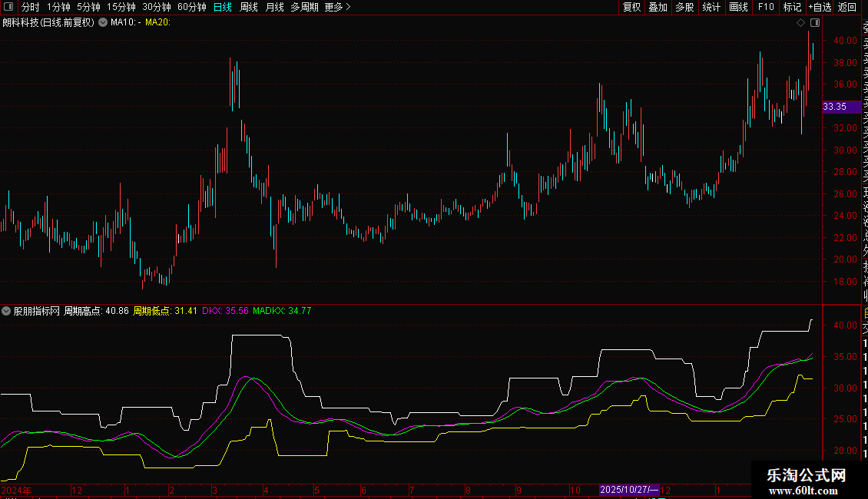Screen dimensions: 868x499
Task: Click the 周期高点: 40.86 value
Action: click(96, 311)
